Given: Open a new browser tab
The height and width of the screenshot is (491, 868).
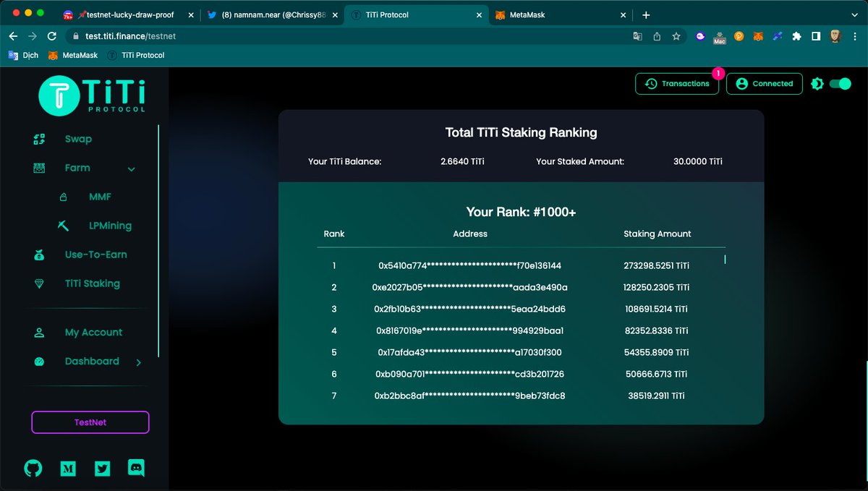Looking at the screenshot, I should pyautogui.click(x=646, y=14).
